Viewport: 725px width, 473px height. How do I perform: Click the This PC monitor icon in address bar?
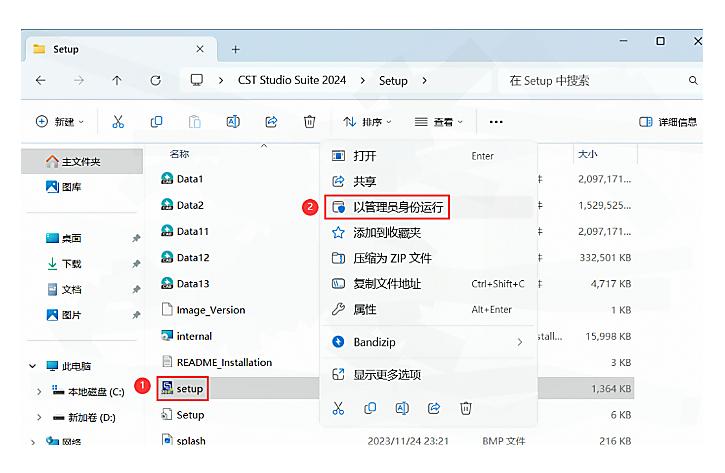point(197,80)
